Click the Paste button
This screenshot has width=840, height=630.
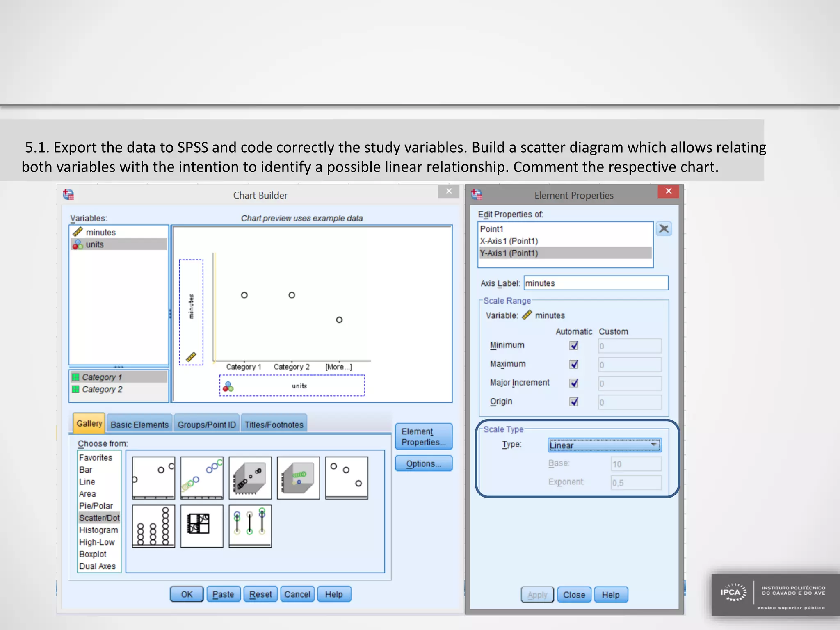click(223, 594)
